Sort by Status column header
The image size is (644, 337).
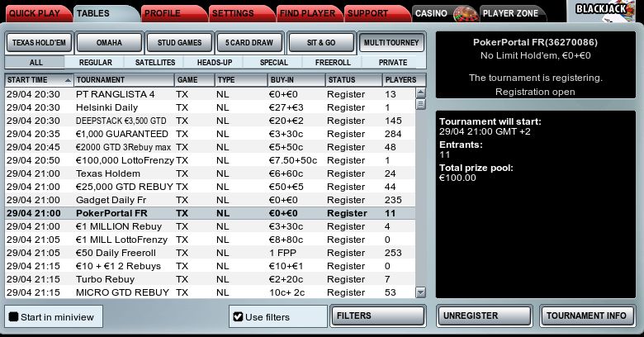tap(353, 80)
